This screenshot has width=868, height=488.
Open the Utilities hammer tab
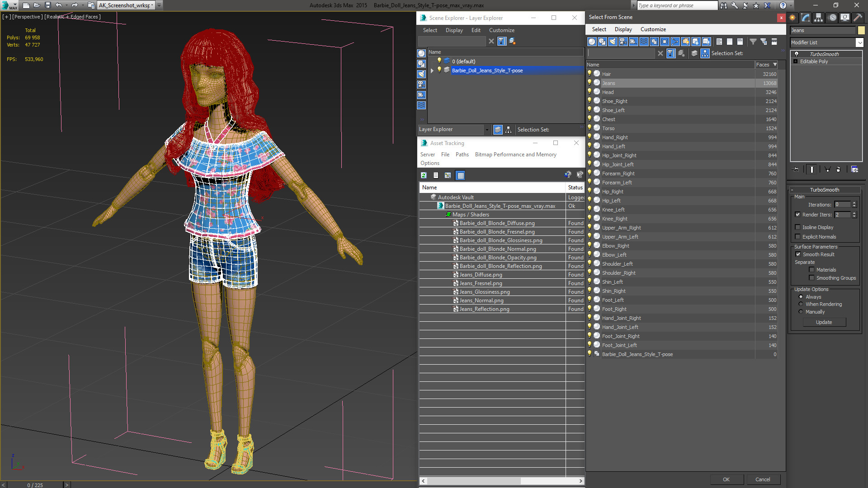coord(858,18)
